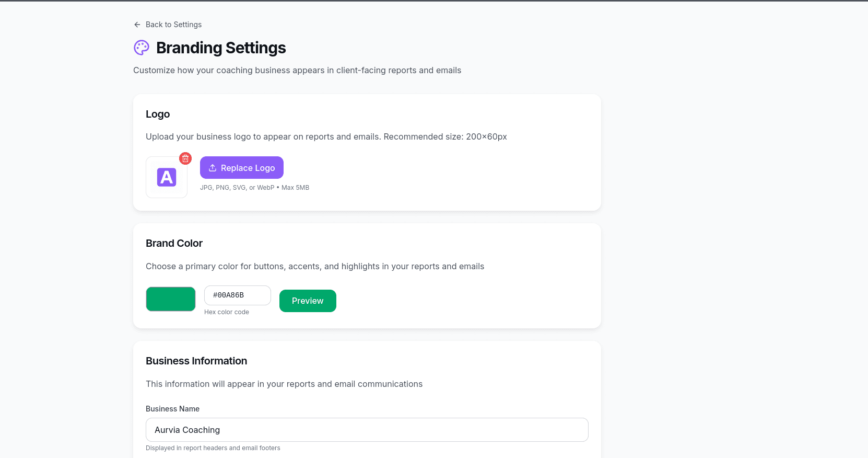Click the Business Name field label
This screenshot has height=458, width=868.
point(172,409)
